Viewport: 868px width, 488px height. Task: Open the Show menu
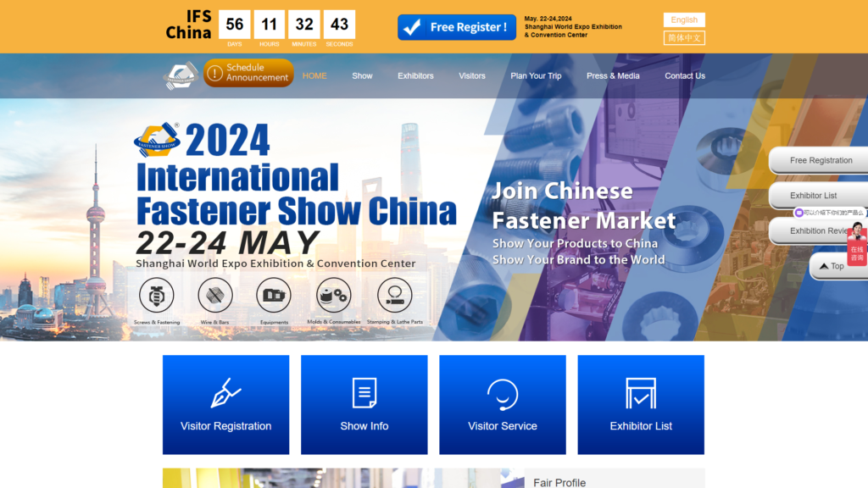tap(362, 75)
